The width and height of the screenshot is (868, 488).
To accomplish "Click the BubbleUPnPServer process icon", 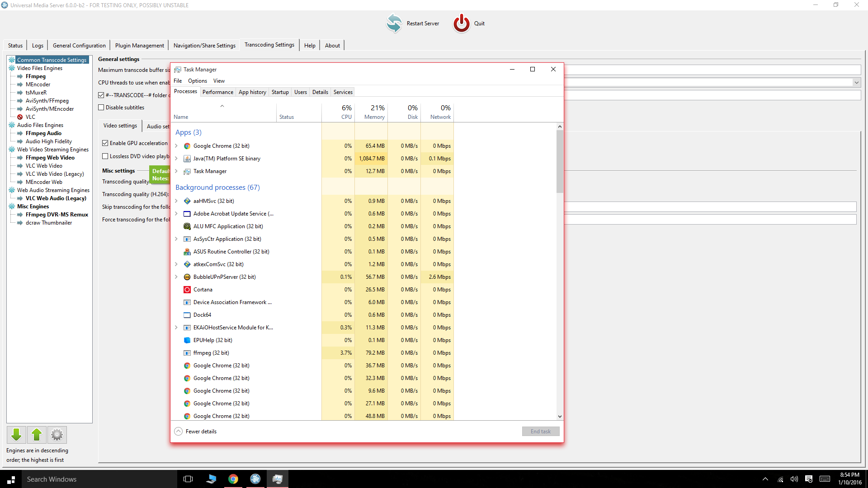I will coord(187,277).
